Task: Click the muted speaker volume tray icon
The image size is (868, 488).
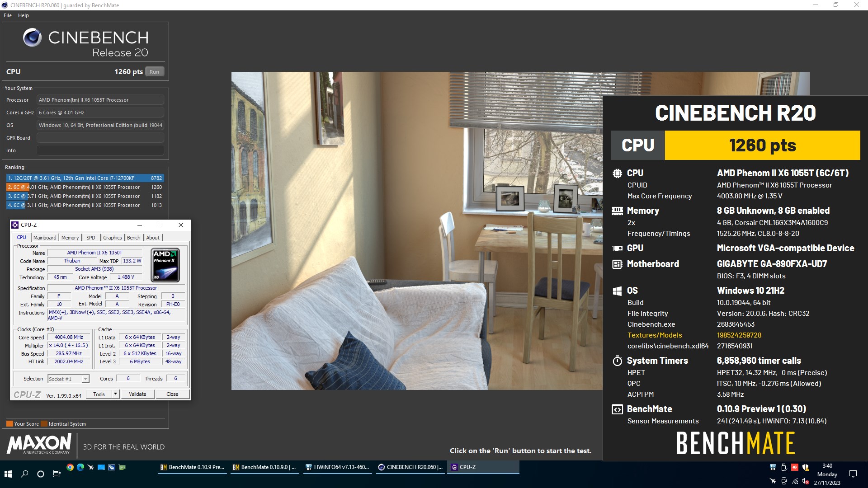Action: [x=806, y=482]
